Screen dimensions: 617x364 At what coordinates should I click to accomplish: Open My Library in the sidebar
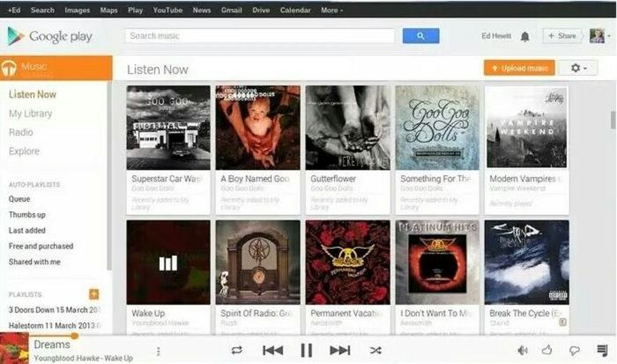click(30, 114)
